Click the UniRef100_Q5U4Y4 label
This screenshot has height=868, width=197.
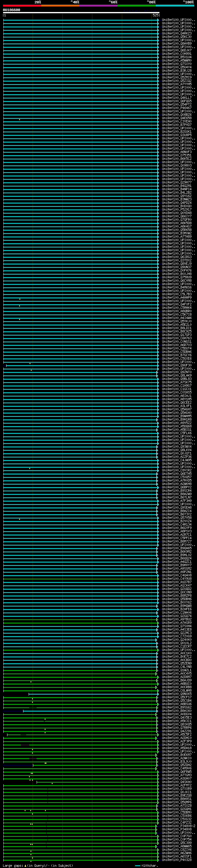coord(177,67)
